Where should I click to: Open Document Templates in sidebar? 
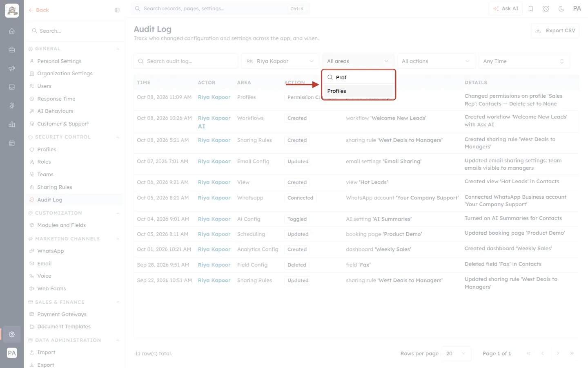(64, 327)
